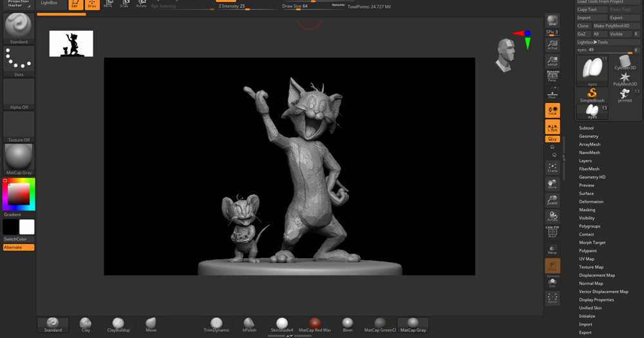Expand the Subtool palette section

(x=586, y=127)
